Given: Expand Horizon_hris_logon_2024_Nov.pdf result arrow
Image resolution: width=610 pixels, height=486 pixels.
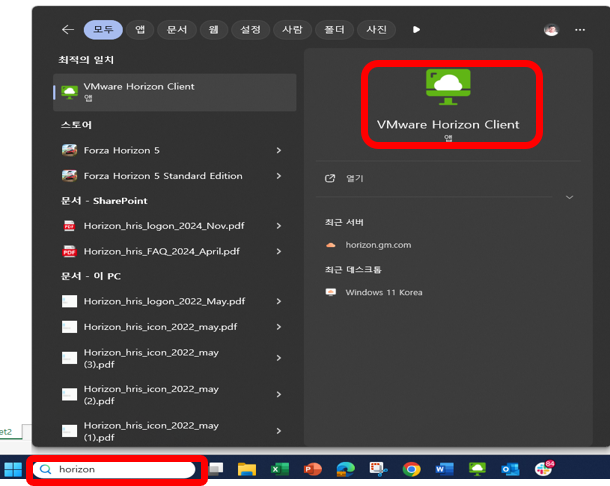Looking at the screenshot, I should pos(278,226).
